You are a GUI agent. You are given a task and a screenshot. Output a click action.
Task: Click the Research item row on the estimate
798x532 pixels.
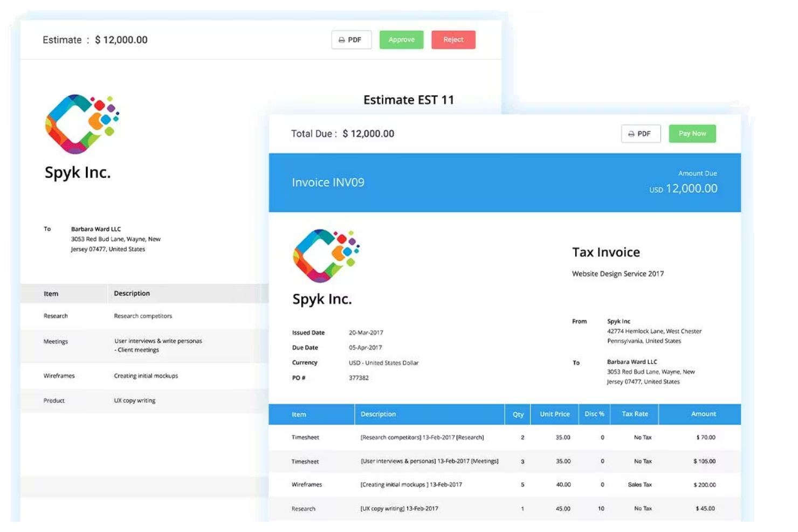pos(56,316)
